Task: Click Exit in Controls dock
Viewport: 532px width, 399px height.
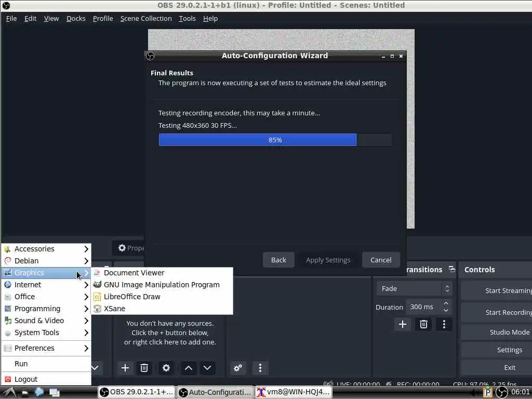Action: pos(496,367)
